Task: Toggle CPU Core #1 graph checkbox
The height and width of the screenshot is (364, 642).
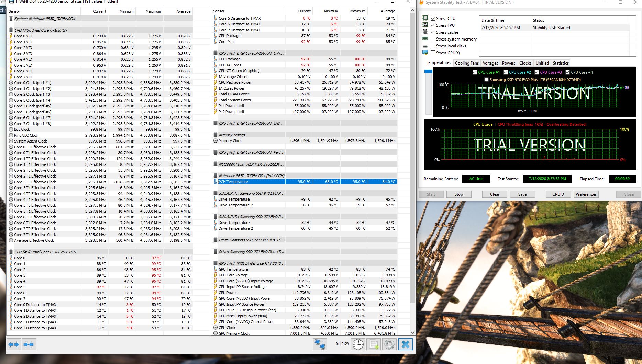Action: click(x=475, y=72)
